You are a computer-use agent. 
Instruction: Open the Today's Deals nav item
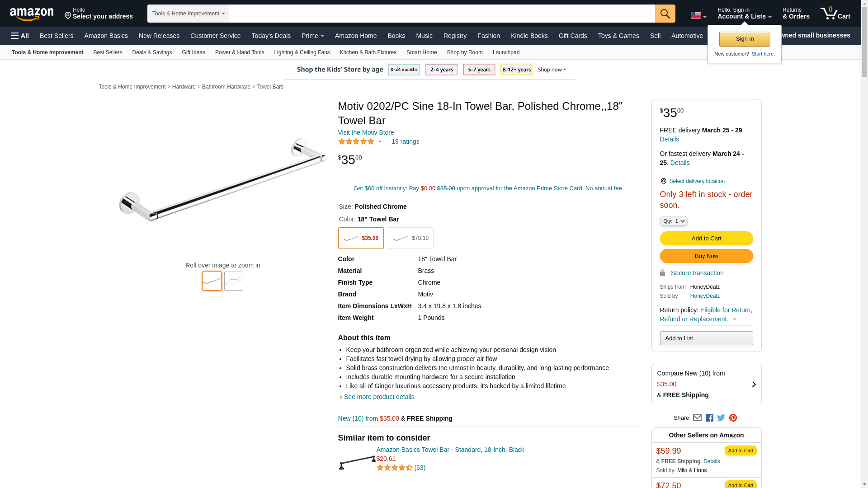coord(271,36)
